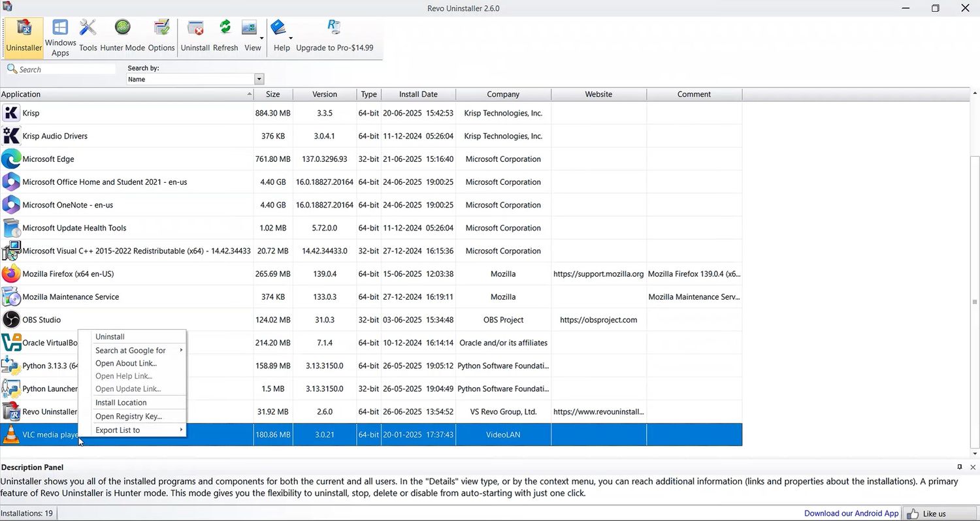Click the Website column header
Viewport: 980px width, 521px height.
click(x=598, y=94)
